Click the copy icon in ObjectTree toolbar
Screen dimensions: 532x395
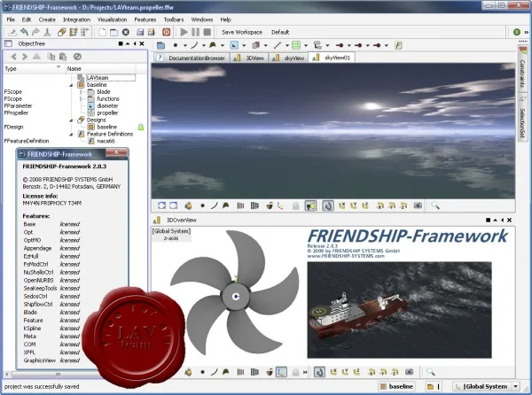51,57
